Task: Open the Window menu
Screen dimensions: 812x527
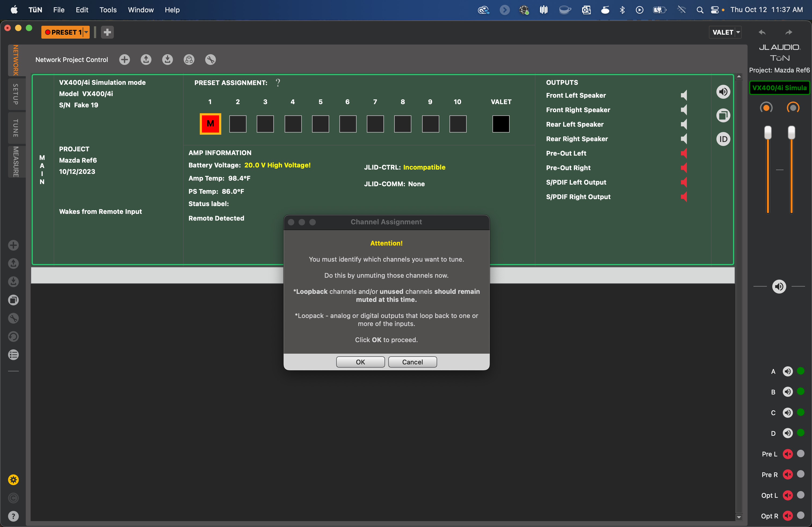Action: tap(140, 10)
